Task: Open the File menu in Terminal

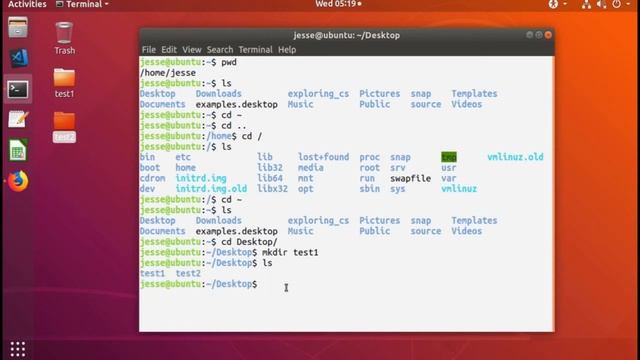Action: click(x=149, y=49)
